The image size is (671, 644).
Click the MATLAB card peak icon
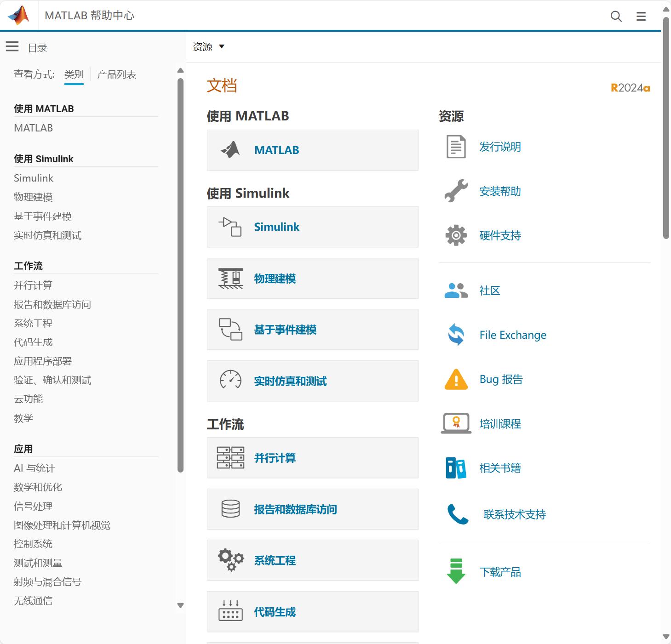point(230,150)
